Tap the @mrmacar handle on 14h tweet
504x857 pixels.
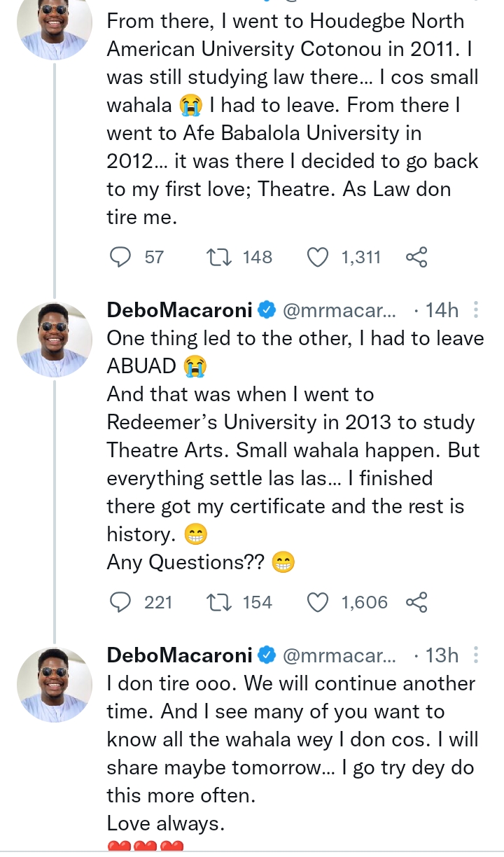click(339, 309)
